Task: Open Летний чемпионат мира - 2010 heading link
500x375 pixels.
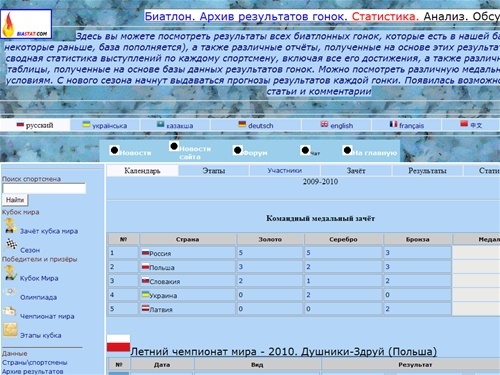Action: point(284,351)
